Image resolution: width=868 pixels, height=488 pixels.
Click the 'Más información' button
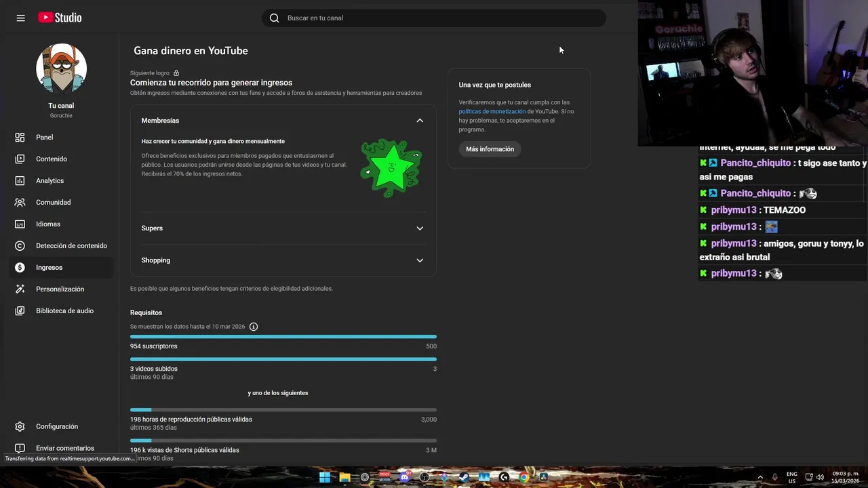coord(490,149)
